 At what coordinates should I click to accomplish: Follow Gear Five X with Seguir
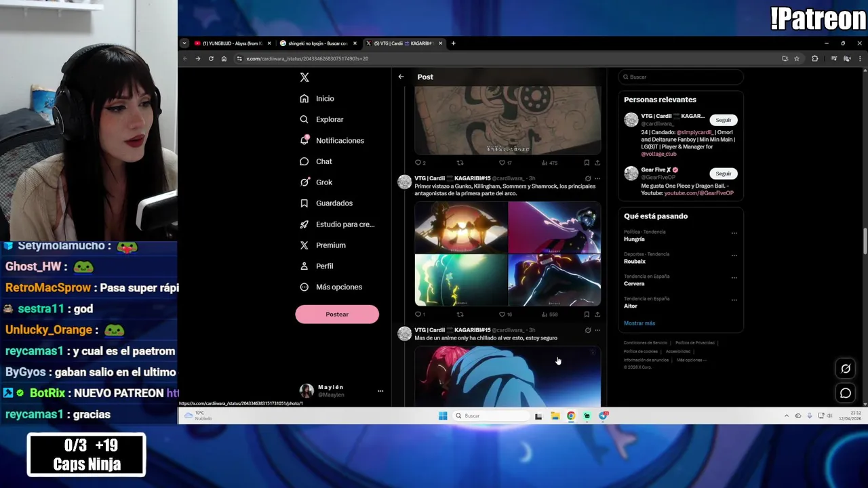724,174
